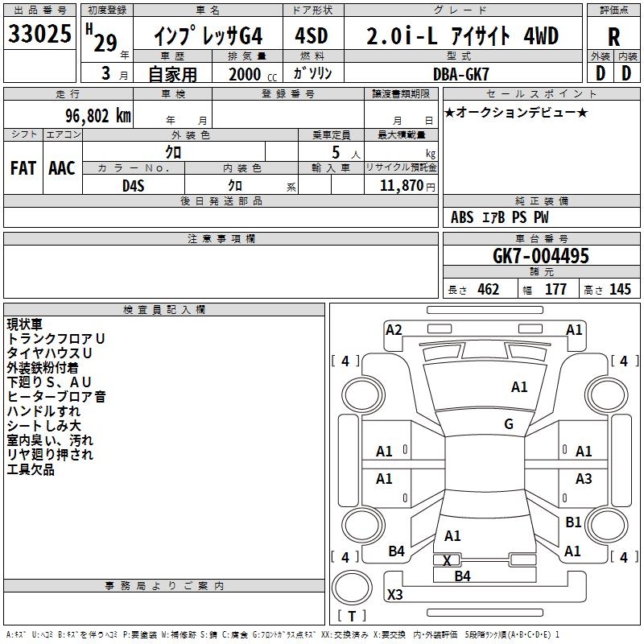Click the color number D4S cell

(x=134, y=185)
